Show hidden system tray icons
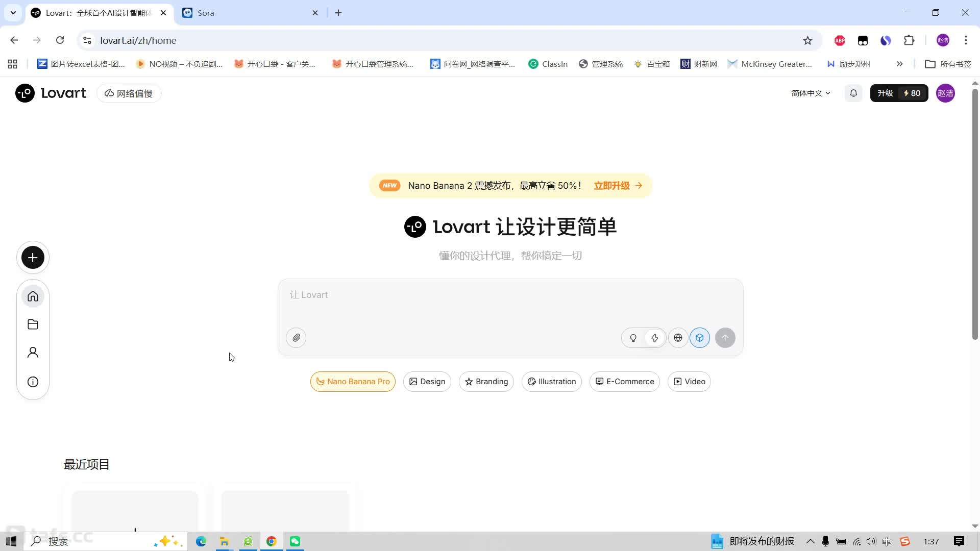Viewport: 980px width, 551px height. (x=810, y=541)
